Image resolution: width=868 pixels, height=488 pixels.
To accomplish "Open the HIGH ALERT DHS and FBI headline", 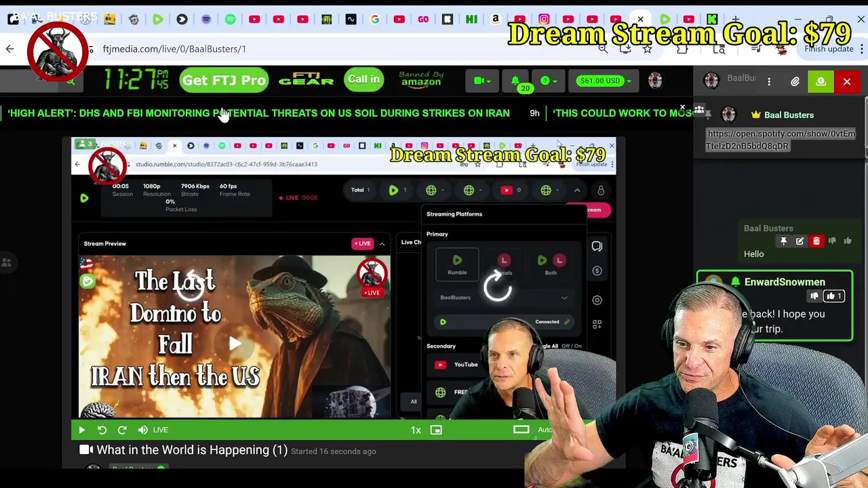I will click(x=258, y=113).
